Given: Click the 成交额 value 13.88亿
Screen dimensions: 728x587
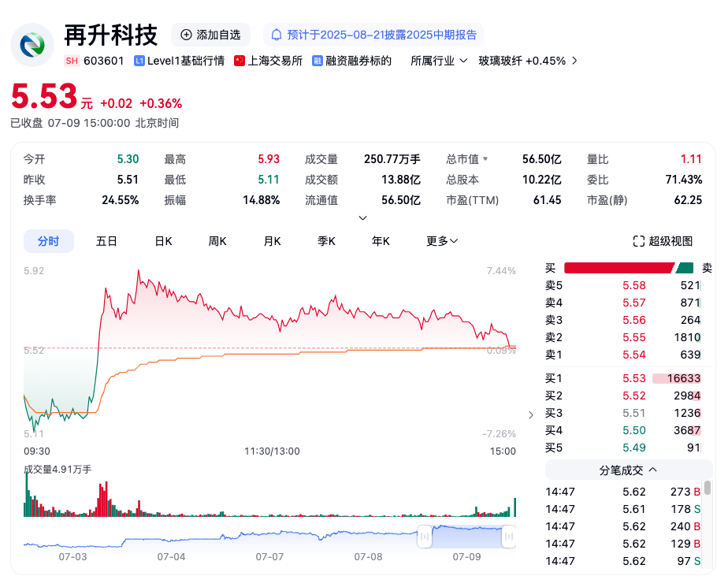Looking at the screenshot, I should click(x=401, y=180).
